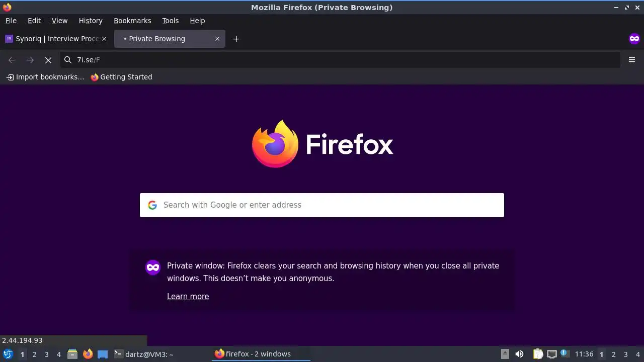Viewport: 644px width, 362px height.
Task: Open the Learn more link
Action: click(188, 297)
